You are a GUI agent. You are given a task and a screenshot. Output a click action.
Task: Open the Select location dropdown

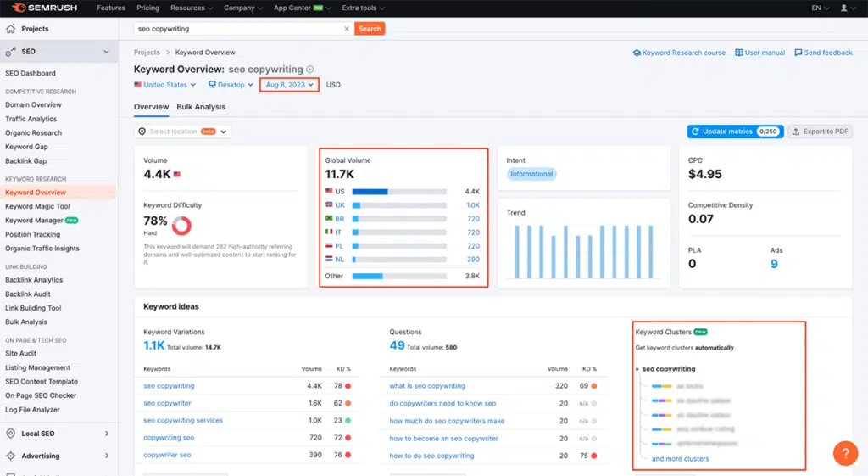click(x=182, y=132)
